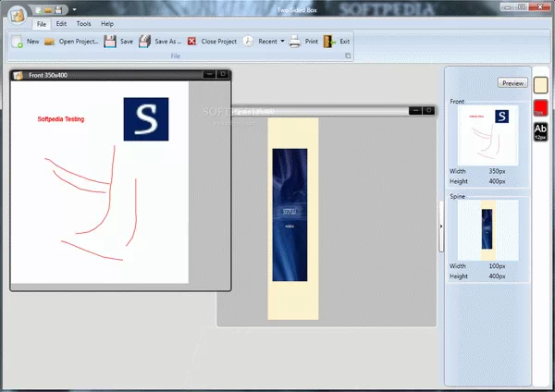555x392 pixels.
Task: Collapse the side panel with arrow handle
Action: click(441, 227)
